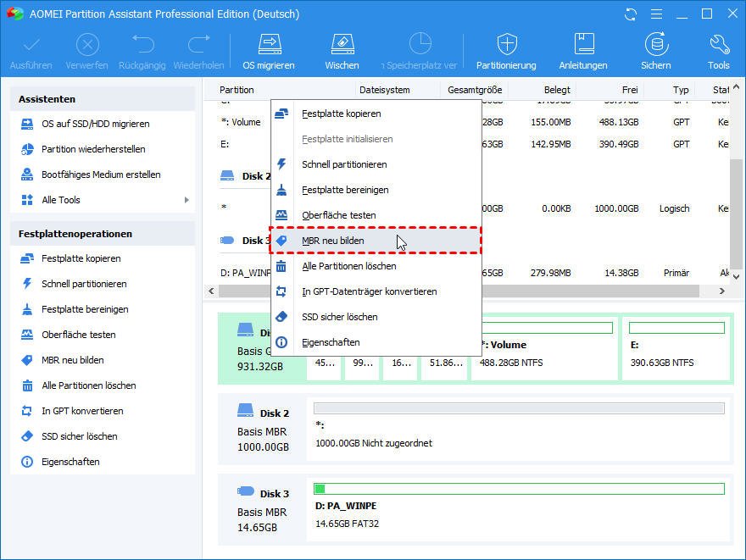Click the Disk 3 label in disk map
The width and height of the screenshot is (746, 560).
274,494
